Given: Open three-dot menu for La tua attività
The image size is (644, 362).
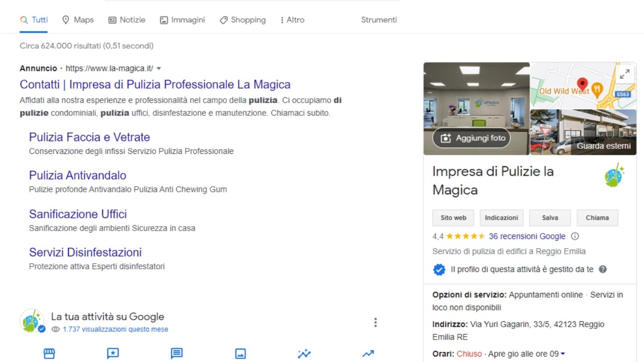Looking at the screenshot, I should (x=375, y=323).
